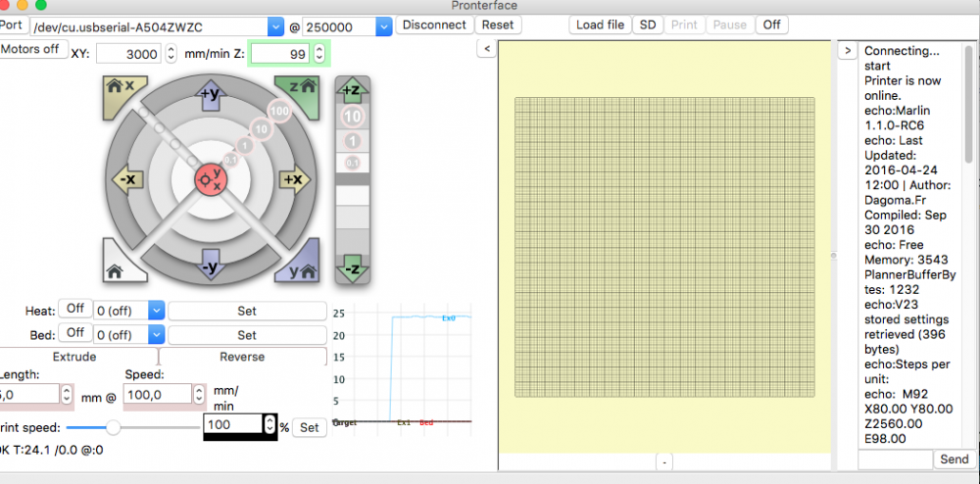Jog the printer with -x arrow
The width and height of the screenshot is (980, 484).
[x=126, y=180]
